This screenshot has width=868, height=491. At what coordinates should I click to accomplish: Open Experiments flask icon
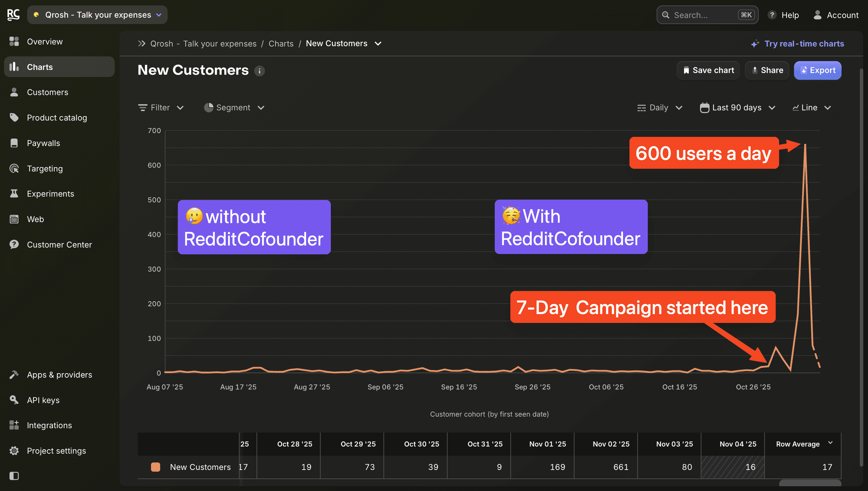[x=14, y=194]
